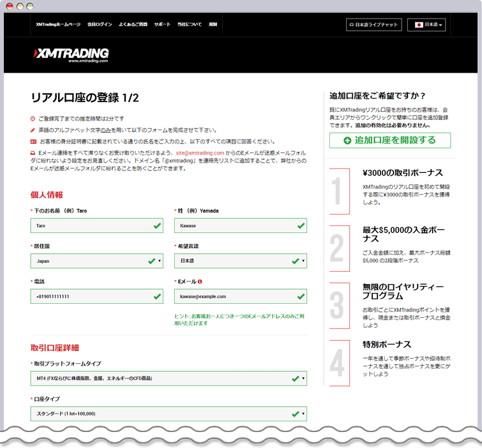Click 無限のロイヤリティープログラム heading

click(403, 292)
